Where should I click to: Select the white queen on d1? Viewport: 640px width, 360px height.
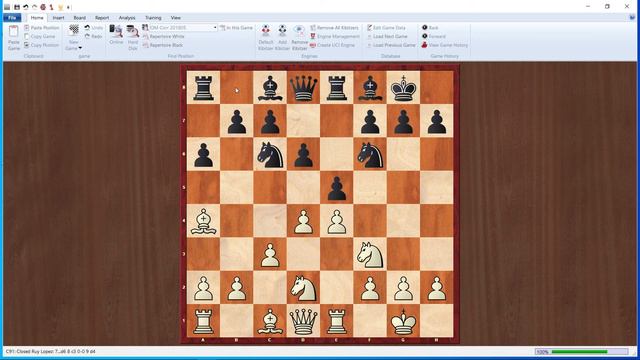[303, 321]
